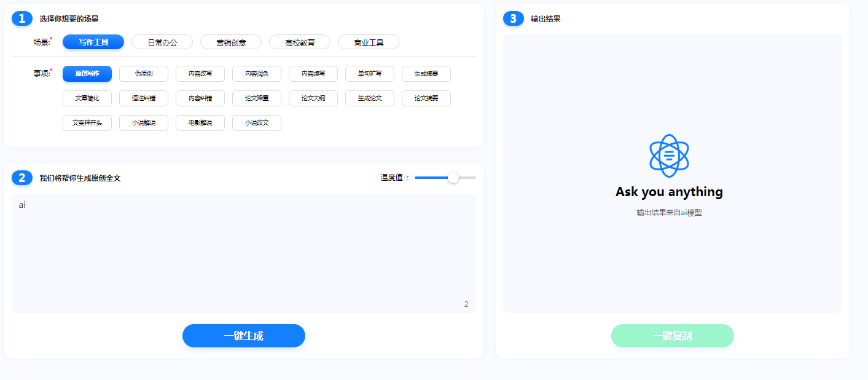The width and height of the screenshot is (868, 380).
Task: Click the 温度值 label
Action: click(391, 178)
